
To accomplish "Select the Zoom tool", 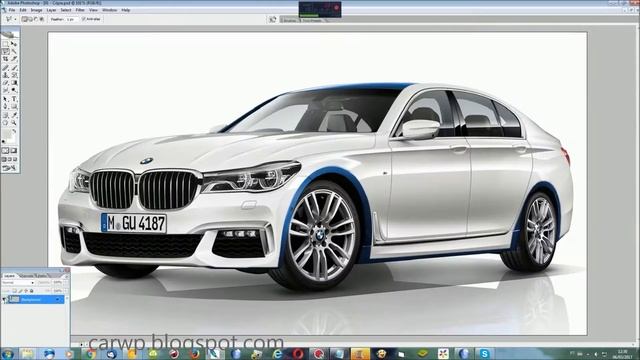I will click(14, 122).
